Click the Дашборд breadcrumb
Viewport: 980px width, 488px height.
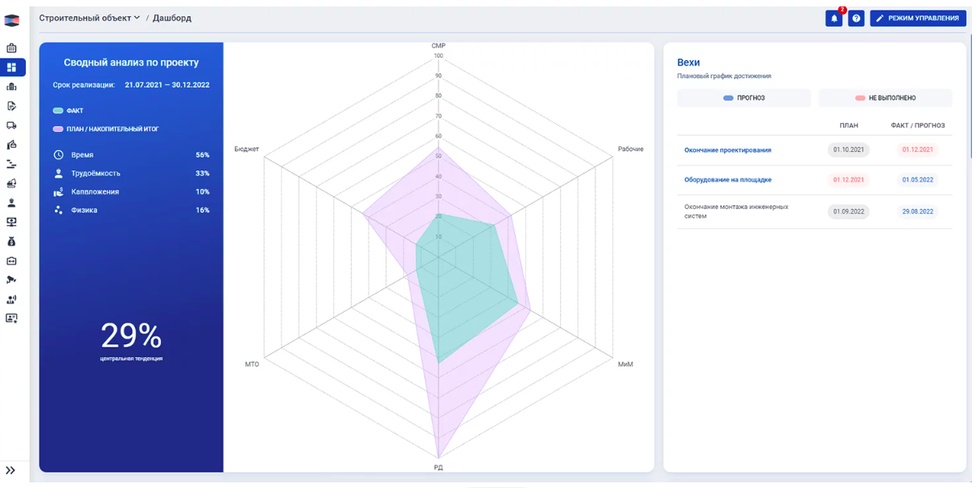[x=172, y=18]
